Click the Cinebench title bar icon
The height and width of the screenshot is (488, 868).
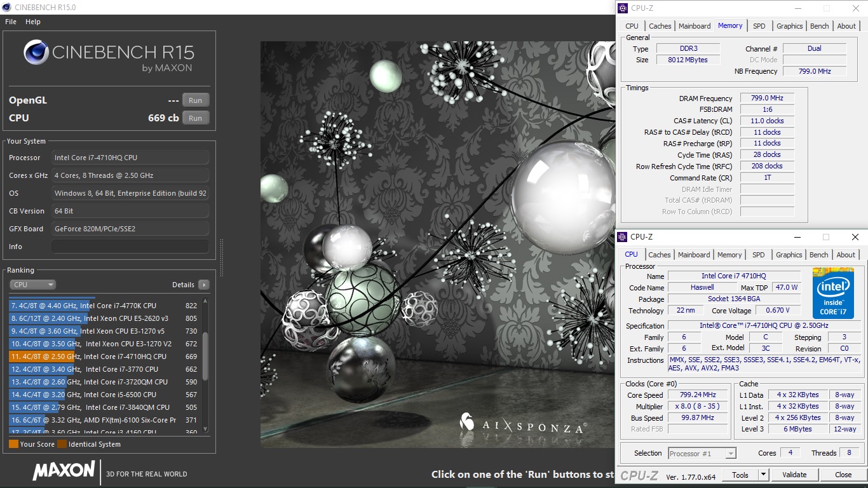[x=7, y=7]
